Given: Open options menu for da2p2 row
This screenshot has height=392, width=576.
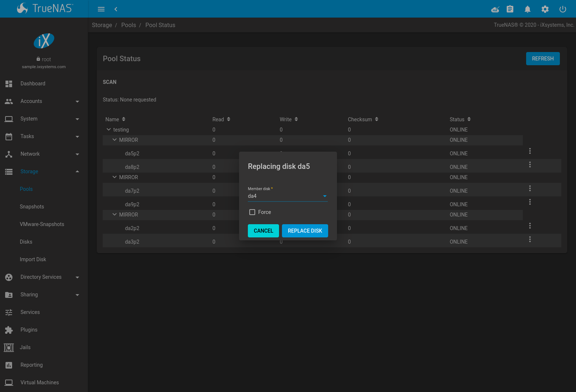Looking at the screenshot, I should coord(530,226).
